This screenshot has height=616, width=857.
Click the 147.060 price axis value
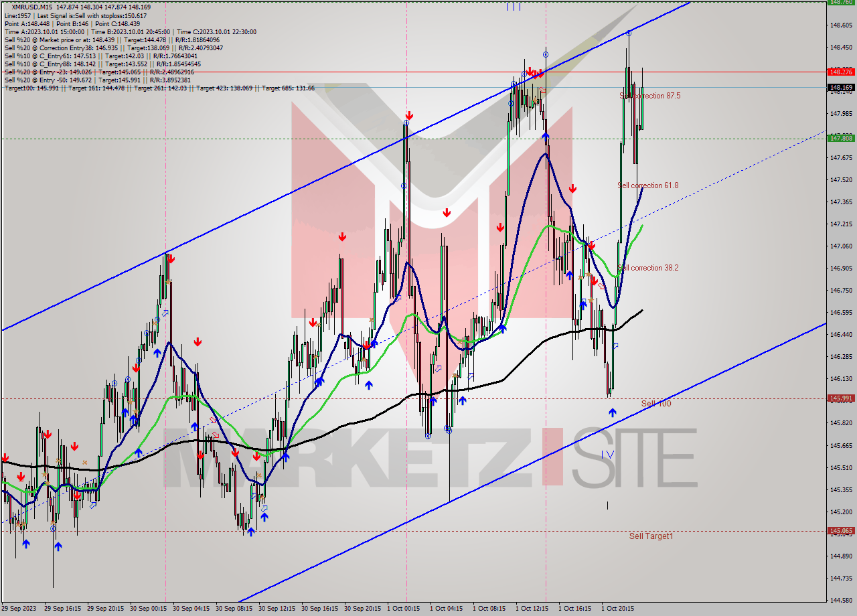click(841, 246)
